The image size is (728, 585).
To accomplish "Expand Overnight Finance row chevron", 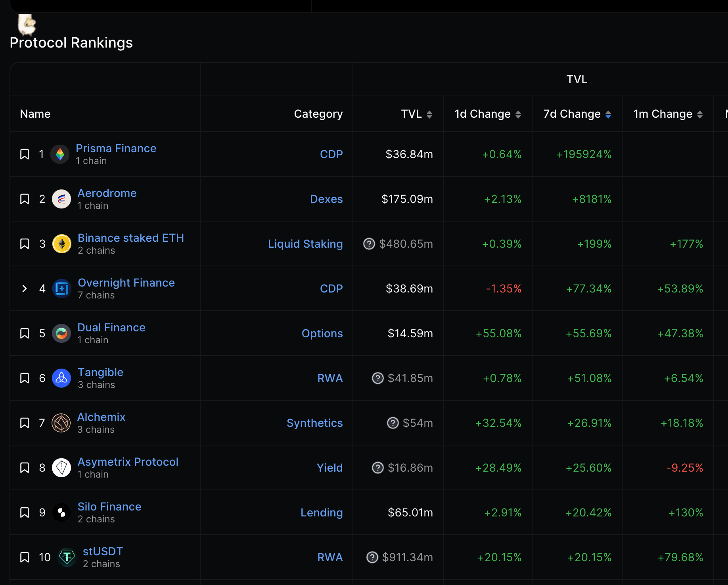I will (x=25, y=289).
